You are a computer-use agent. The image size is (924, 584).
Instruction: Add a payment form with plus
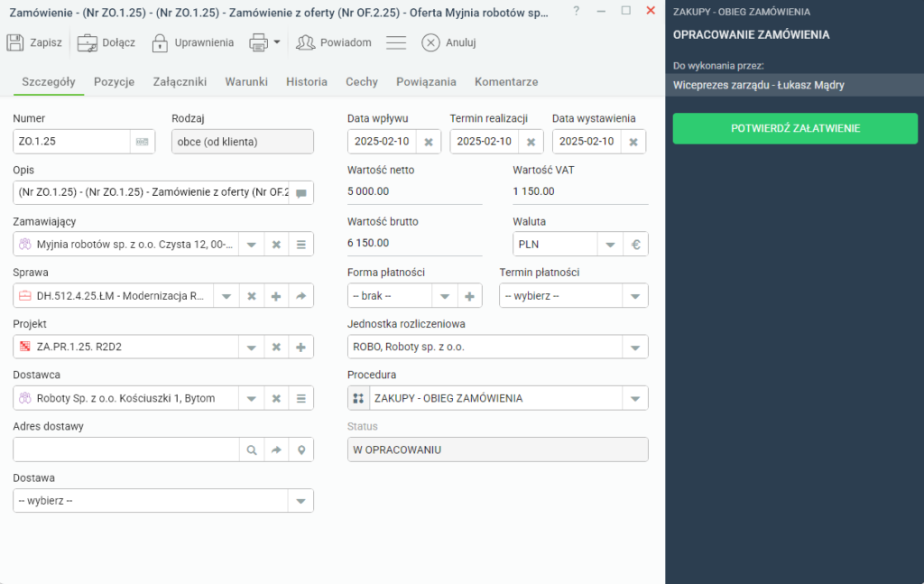tap(469, 296)
